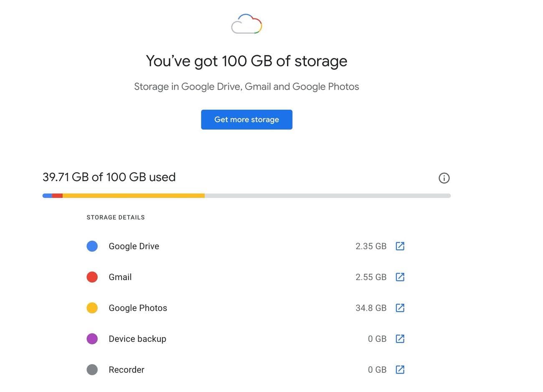
Task: Open Recorder storage via its external link icon
Action: [400, 369]
